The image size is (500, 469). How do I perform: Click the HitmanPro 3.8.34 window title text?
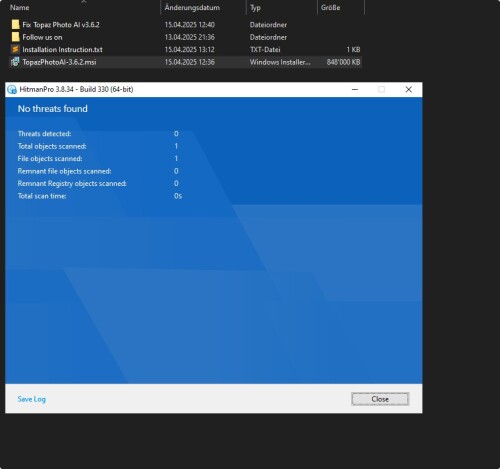coord(76,89)
